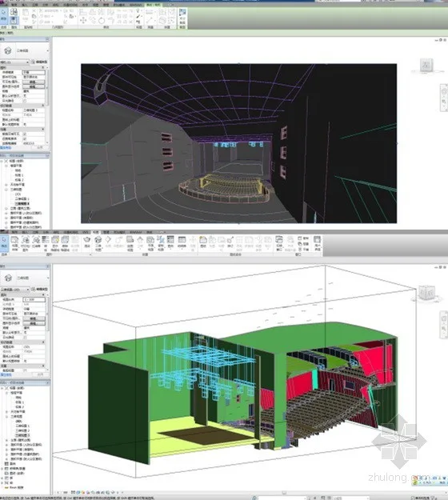Switch to the Modify | Cameras ribbon tab

tap(154, 5)
